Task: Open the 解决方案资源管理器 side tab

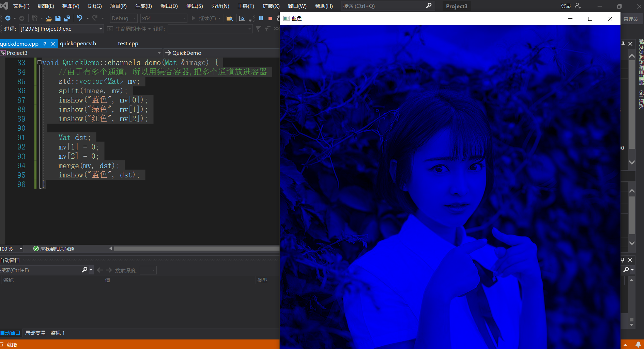Action: pyautogui.click(x=641, y=62)
